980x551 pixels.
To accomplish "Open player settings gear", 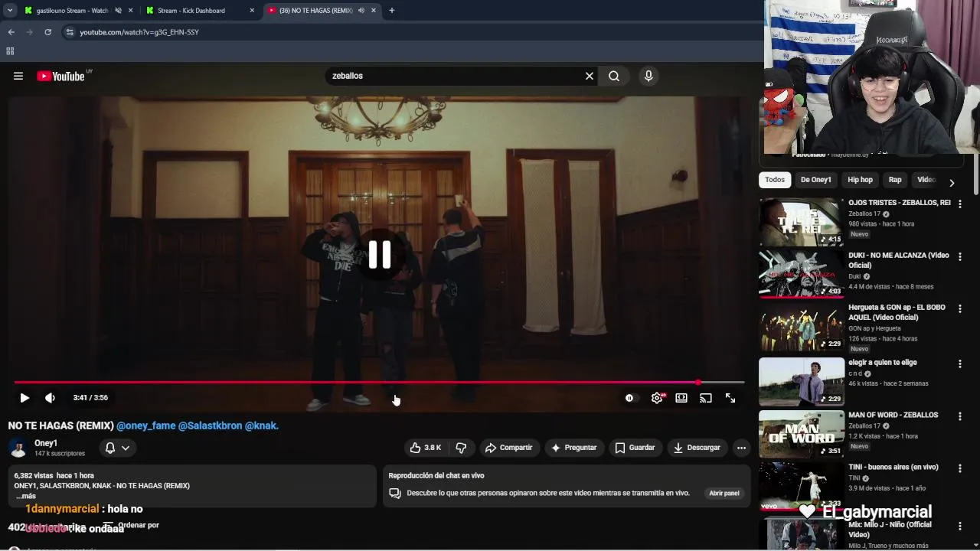I will click(x=657, y=398).
